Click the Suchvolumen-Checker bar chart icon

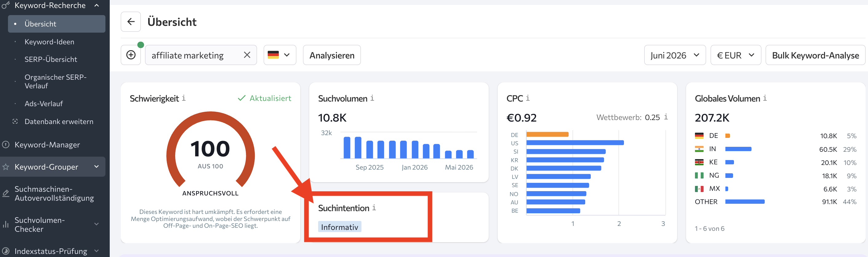(6, 224)
